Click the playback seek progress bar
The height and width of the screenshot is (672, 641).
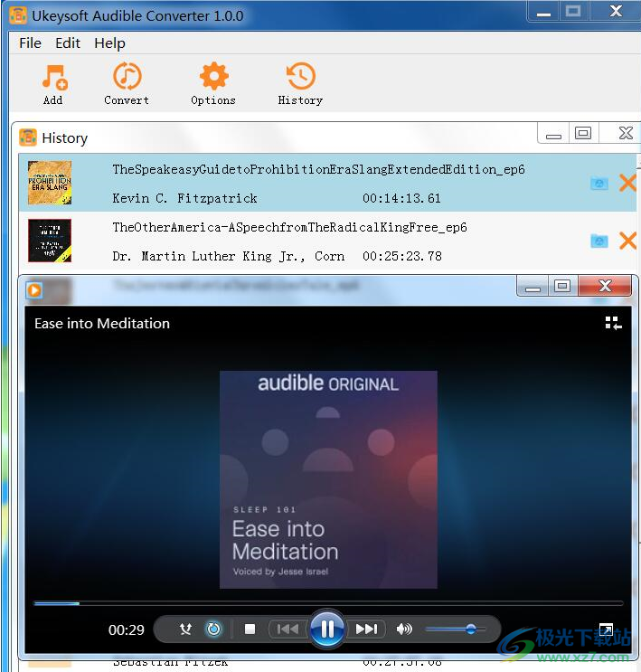pyautogui.click(x=328, y=603)
